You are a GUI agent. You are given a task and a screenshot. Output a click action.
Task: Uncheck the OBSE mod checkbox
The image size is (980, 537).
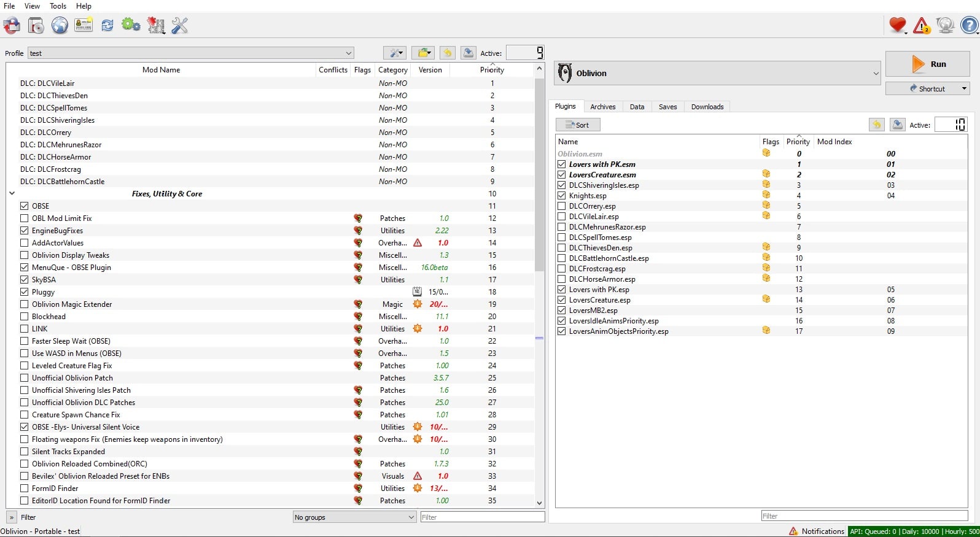pos(25,206)
